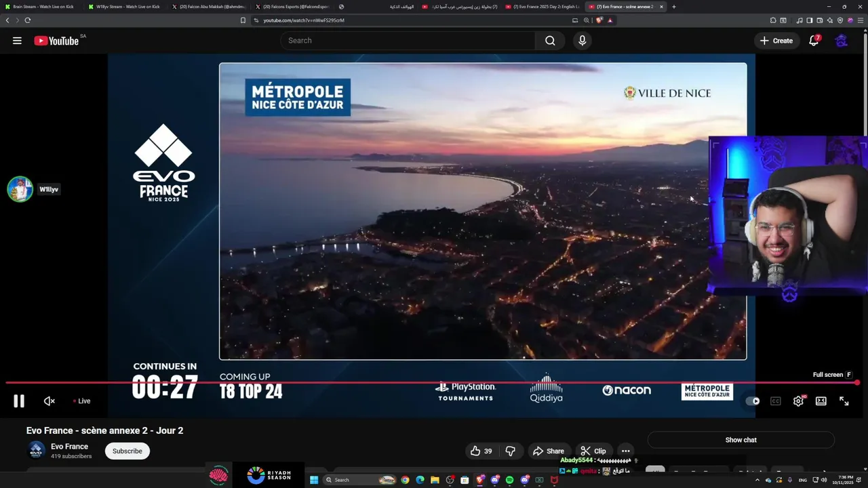Open Spotify from the taskbar
Screen dimensions: 868x488
coord(509,480)
